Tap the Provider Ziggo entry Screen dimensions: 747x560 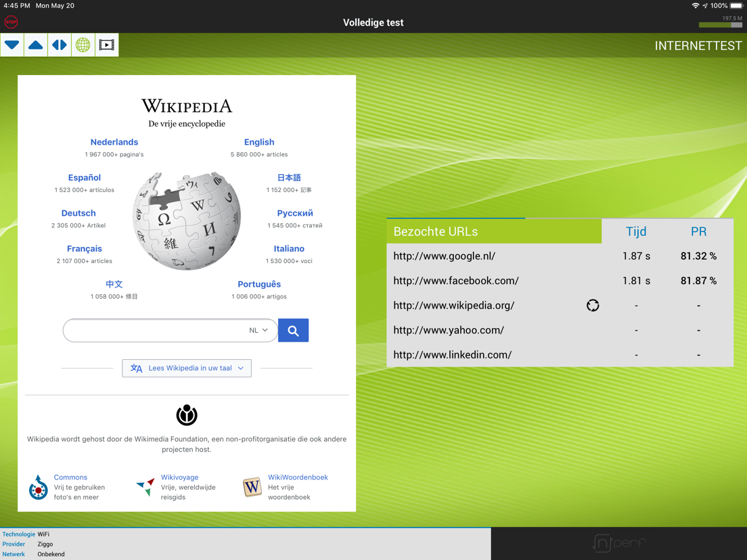(28, 544)
